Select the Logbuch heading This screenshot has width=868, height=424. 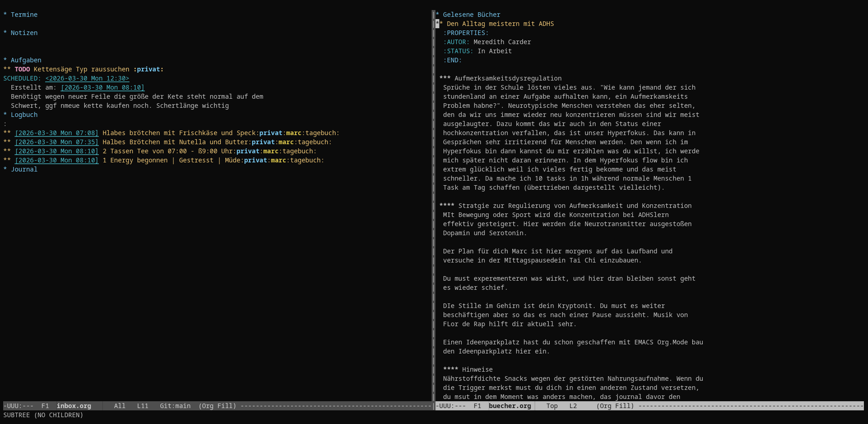coord(24,115)
